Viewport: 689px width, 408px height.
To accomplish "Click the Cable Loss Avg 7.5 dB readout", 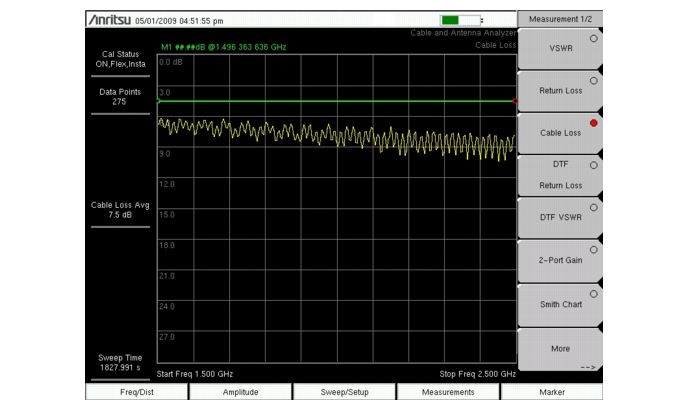I will click(x=120, y=210).
